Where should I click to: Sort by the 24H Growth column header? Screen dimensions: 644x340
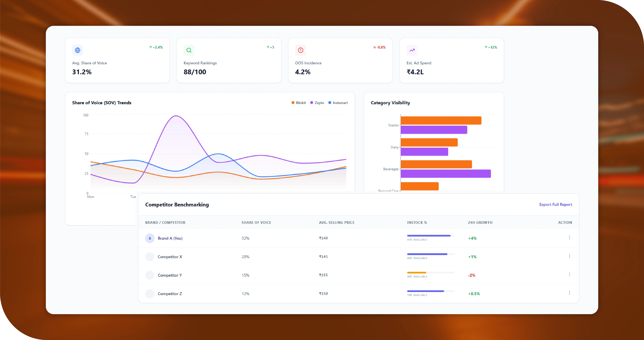[480, 222]
